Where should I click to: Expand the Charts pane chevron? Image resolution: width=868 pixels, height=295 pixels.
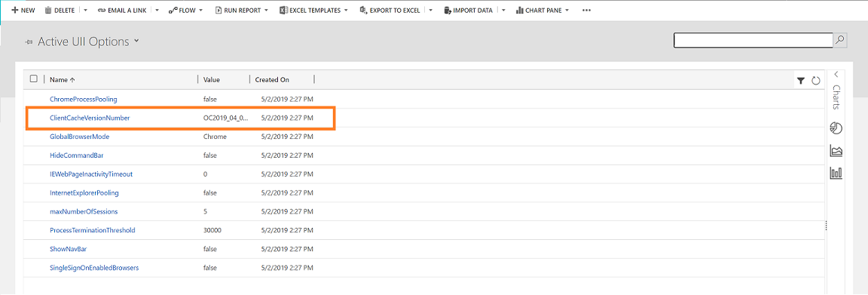point(836,74)
